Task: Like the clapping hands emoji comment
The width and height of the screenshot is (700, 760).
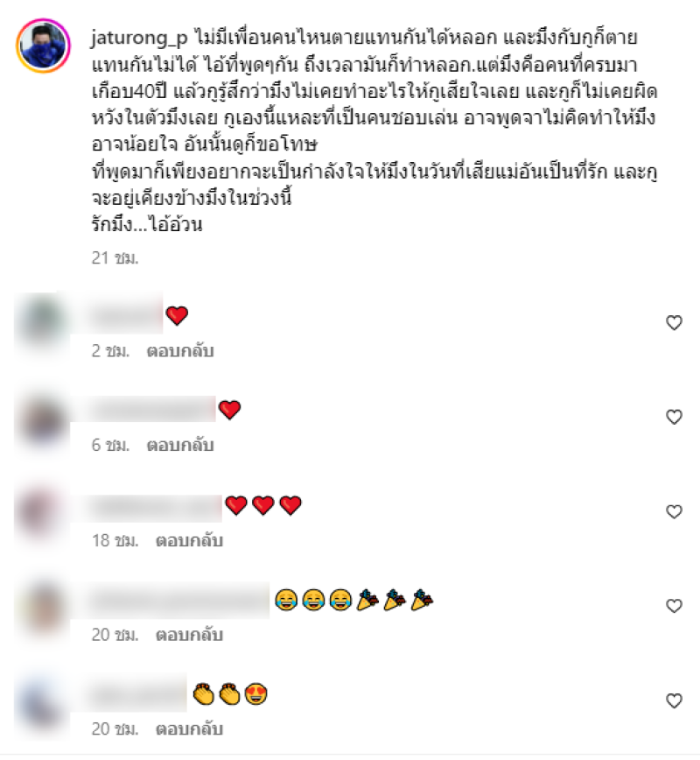Action: (674, 700)
